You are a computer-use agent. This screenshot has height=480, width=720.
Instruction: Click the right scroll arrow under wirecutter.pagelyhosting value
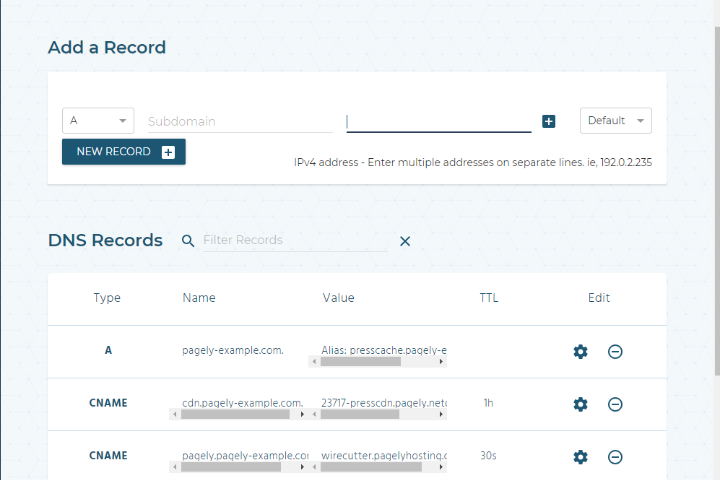[441, 467]
